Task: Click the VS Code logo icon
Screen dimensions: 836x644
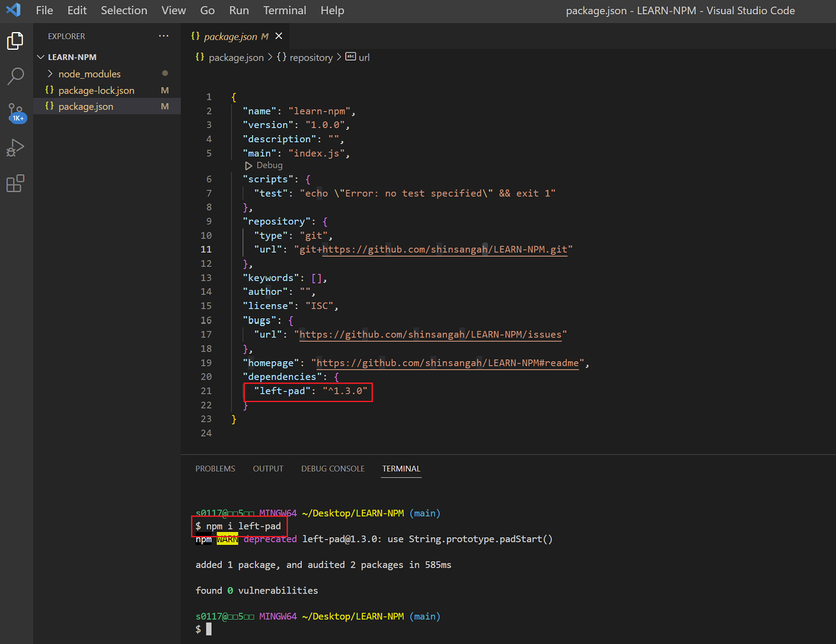Action: 13,10
